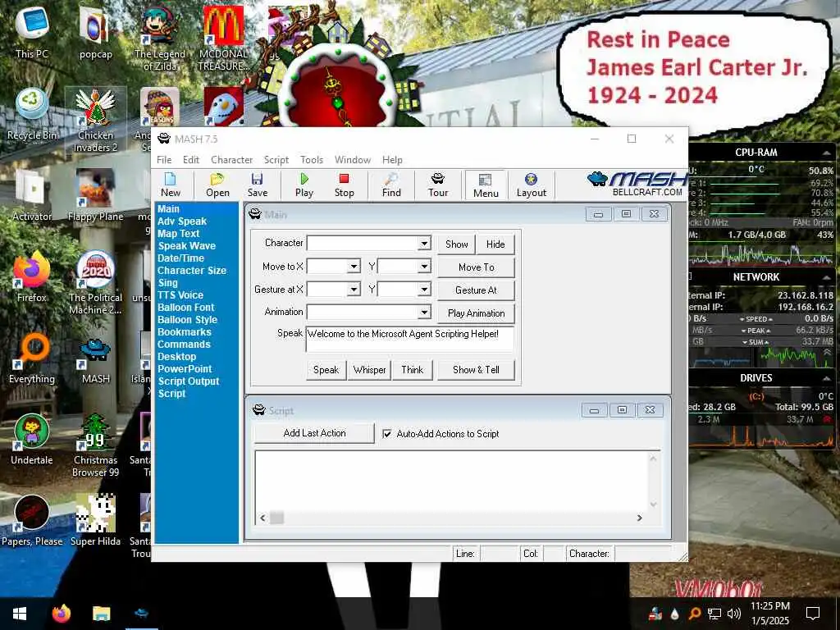Screen dimensions: 840x630
Task: Select the popcap desktop icon
Action: (x=95, y=32)
